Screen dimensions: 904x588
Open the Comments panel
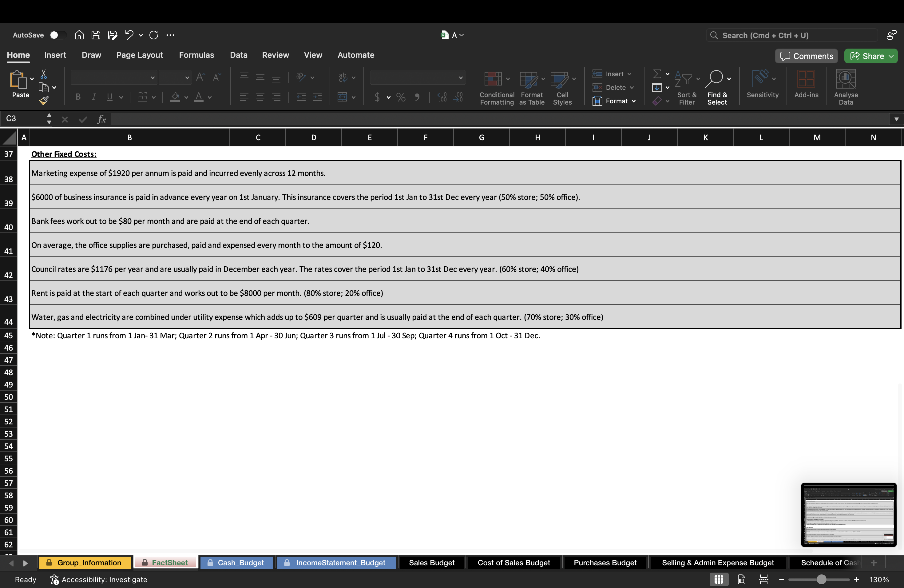click(x=806, y=56)
